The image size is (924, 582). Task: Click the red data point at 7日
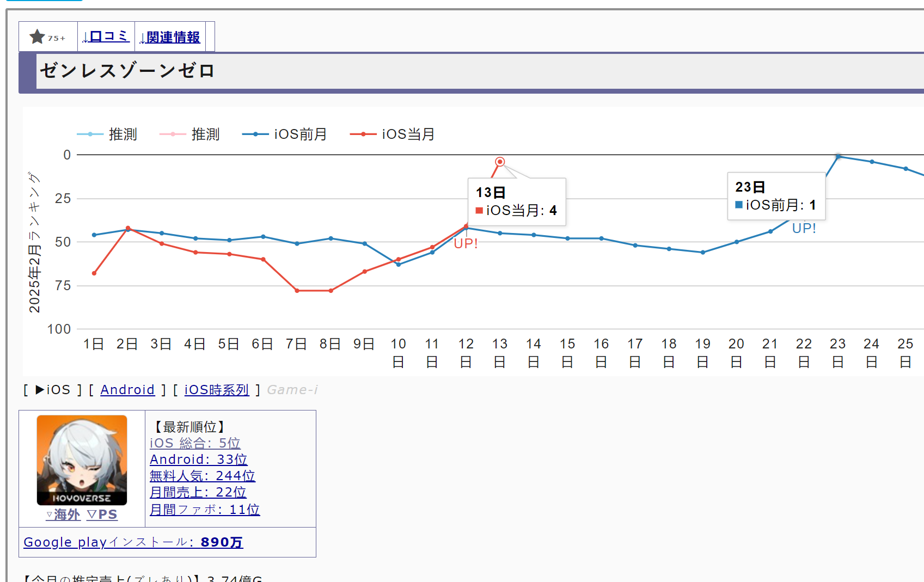pyautogui.click(x=297, y=291)
